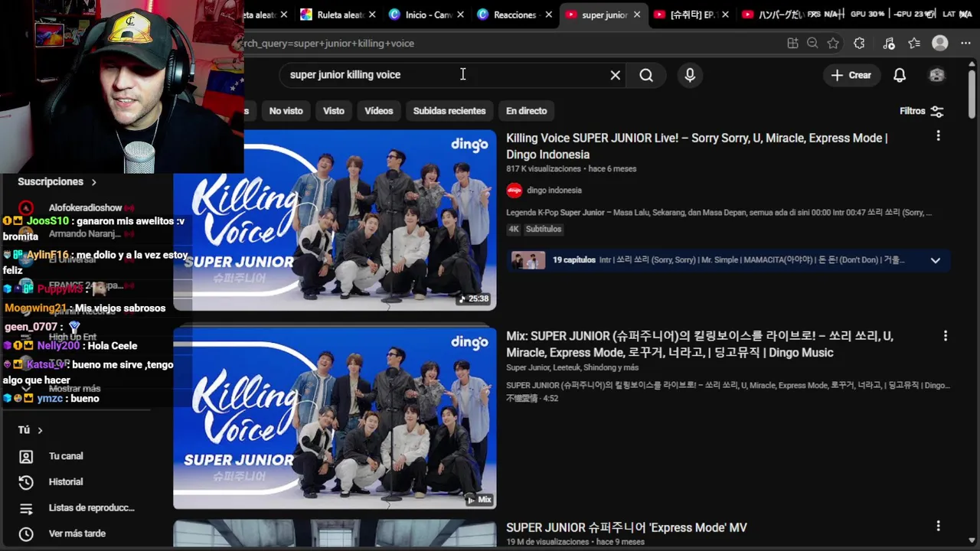Select the Subidas recientes filter chip
980x551 pixels.
[x=449, y=111]
